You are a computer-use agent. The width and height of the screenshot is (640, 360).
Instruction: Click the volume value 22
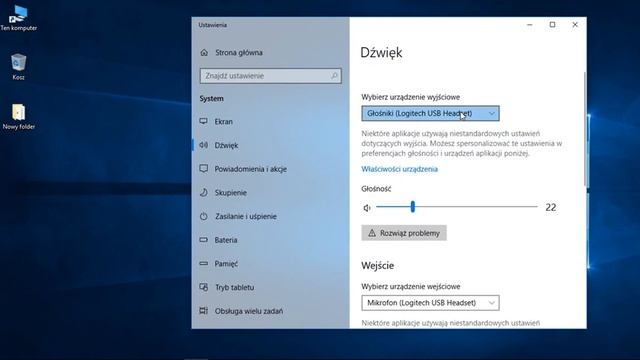[551, 207]
